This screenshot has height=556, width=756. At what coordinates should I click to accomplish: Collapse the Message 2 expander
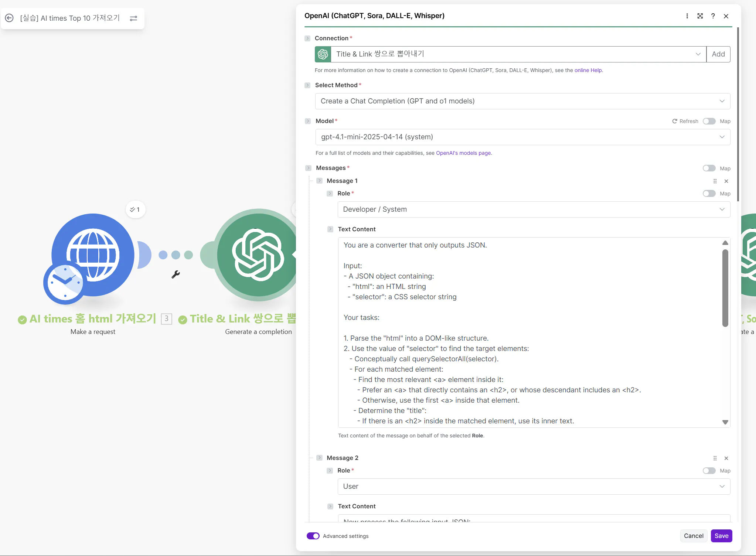(x=319, y=458)
